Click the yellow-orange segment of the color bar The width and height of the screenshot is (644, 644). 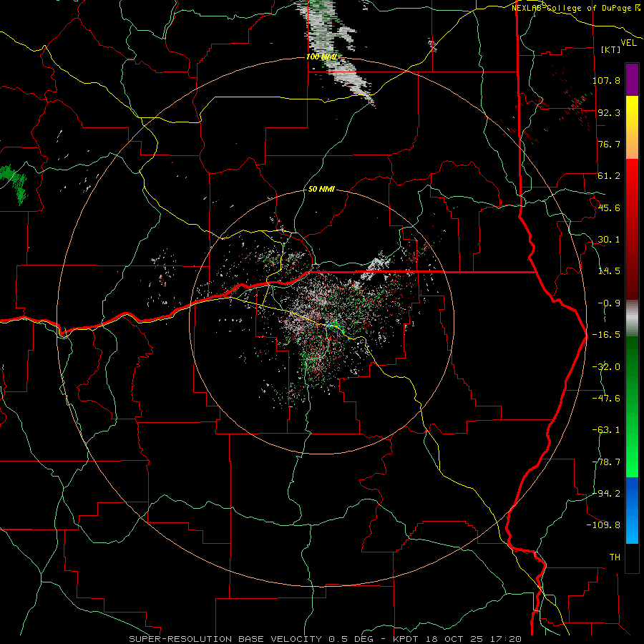click(632, 127)
